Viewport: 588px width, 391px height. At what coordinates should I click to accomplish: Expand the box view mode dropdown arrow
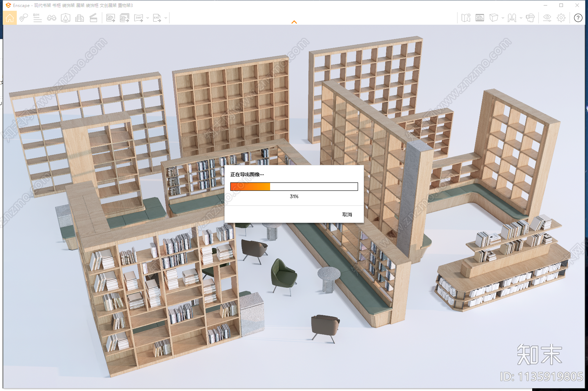coord(503,18)
